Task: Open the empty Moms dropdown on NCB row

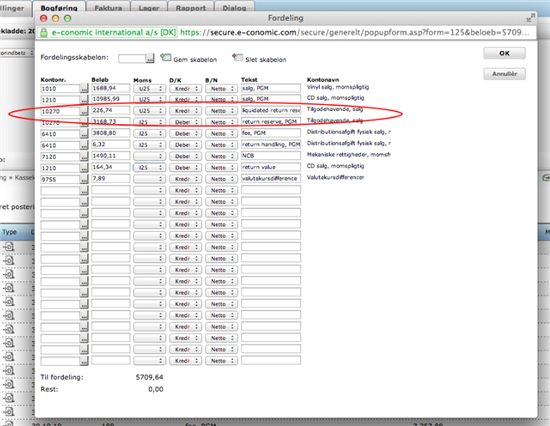Action: 149,157
